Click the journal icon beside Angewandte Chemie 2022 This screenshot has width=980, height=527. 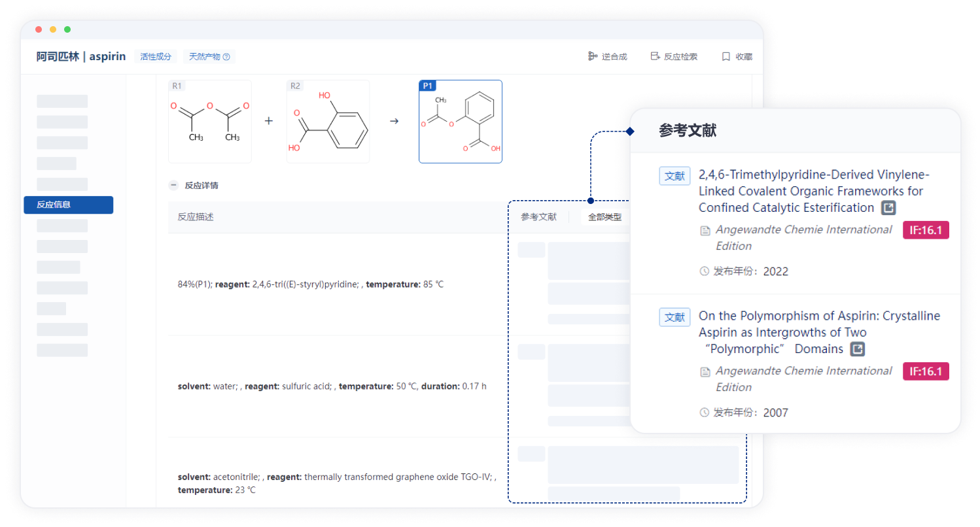pos(705,230)
